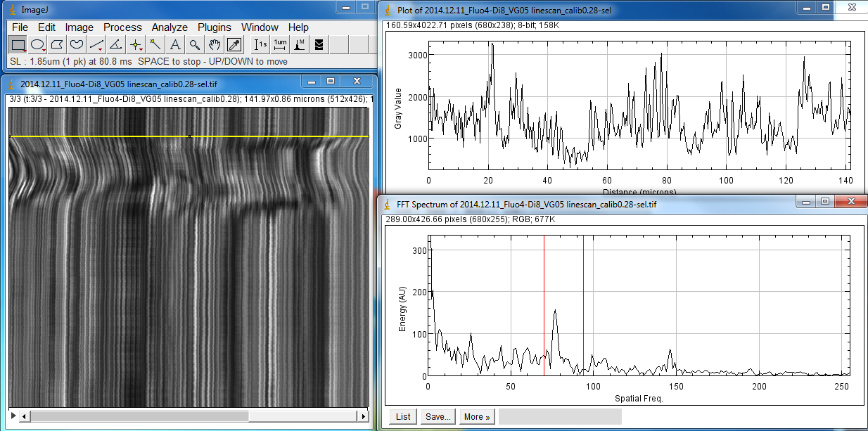The height and width of the screenshot is (431, 868).
Task: Open the More options in the FFT window
Action: click(477, 416)
